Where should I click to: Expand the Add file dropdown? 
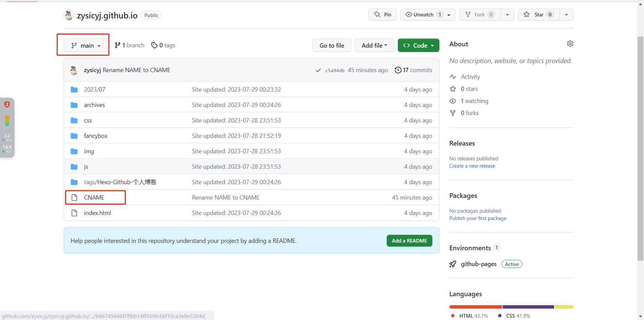[374, 45]
